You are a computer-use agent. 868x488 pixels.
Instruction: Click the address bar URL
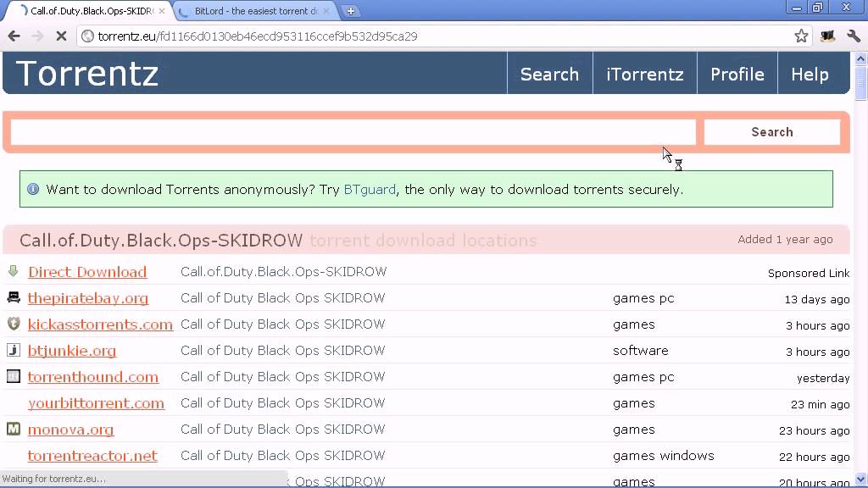pos(258,36)
